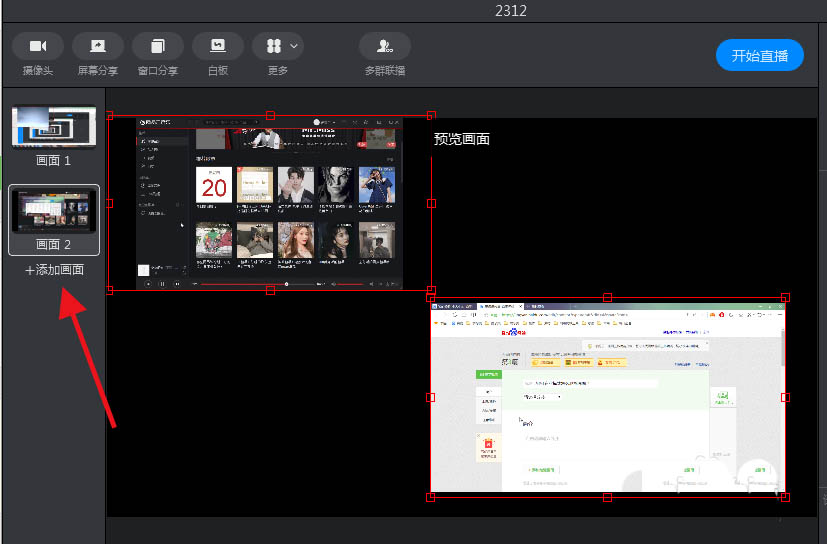Click the left-middle handle of music player frame
Screen dimensions: 827x544
tap(110, 203)
